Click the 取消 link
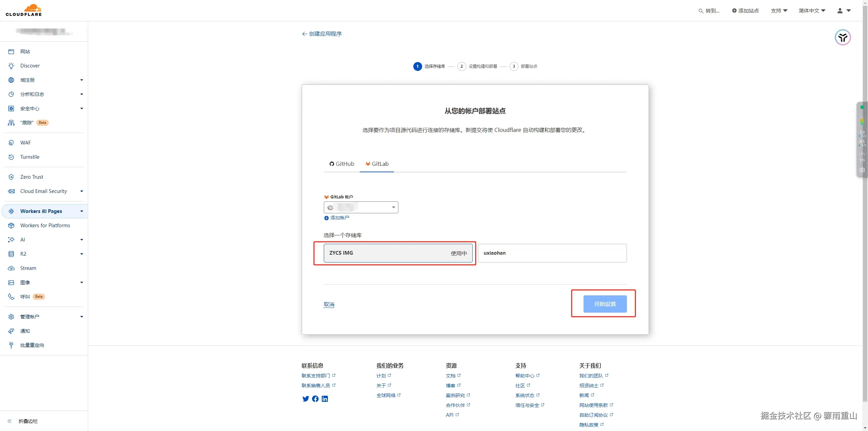Viewport: 868px width, 431px height. click(x=329, y=305)
